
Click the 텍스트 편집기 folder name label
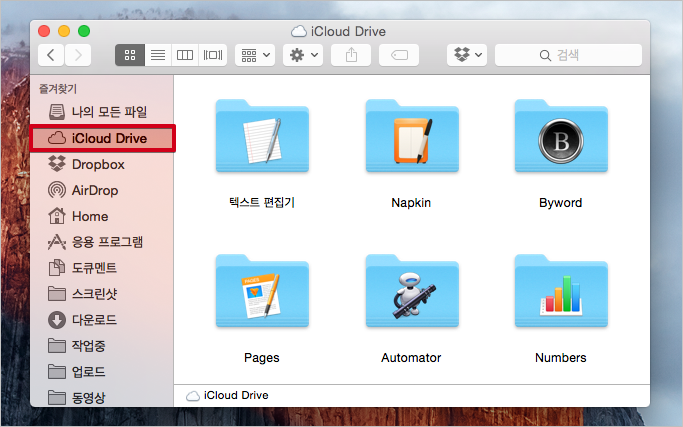pyautogui.click(x=262, y=203)
